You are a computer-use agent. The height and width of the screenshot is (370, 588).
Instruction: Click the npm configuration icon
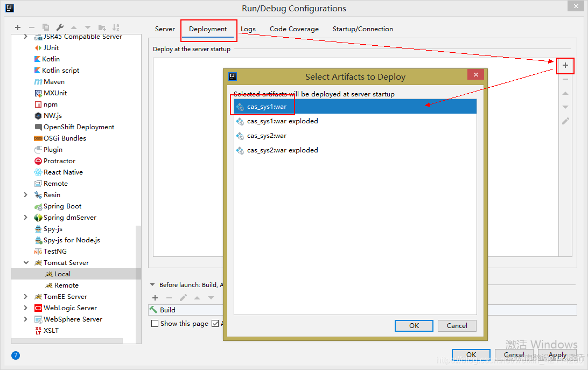tap(38, 104)
